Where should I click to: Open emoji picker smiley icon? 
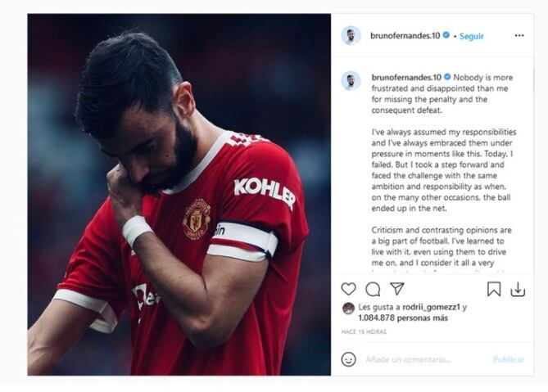348,359
